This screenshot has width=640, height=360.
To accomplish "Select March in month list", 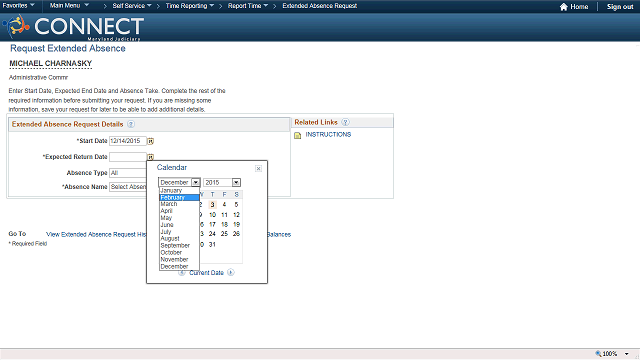I will pos(179,204).
